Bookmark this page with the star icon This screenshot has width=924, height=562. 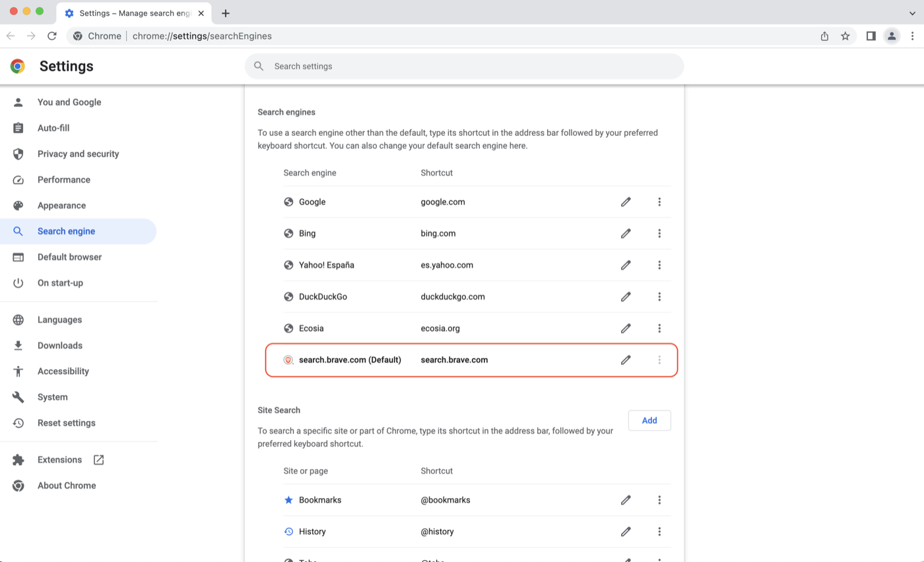click(x=845, y=36)
